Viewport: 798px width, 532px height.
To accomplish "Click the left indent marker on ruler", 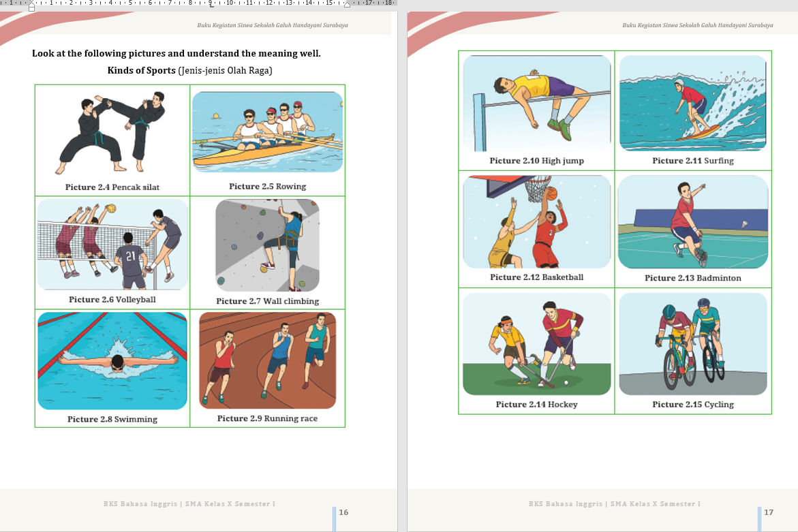I will pyautogui.click(x=31, y=6).
